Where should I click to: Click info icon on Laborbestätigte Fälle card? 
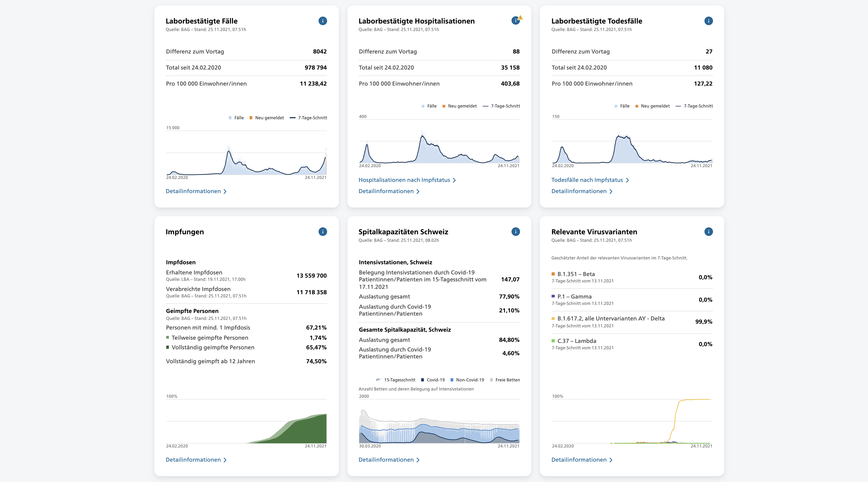click(x=323, y=21)
